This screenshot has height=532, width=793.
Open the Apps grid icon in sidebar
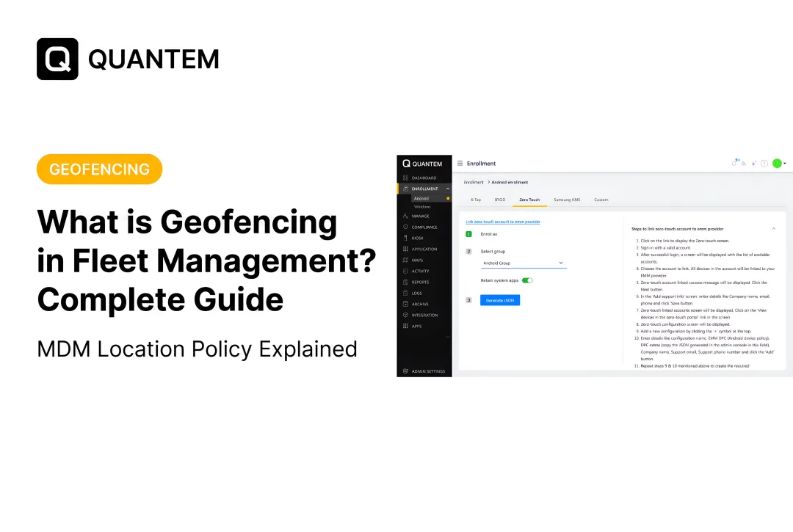pos(405,326)
